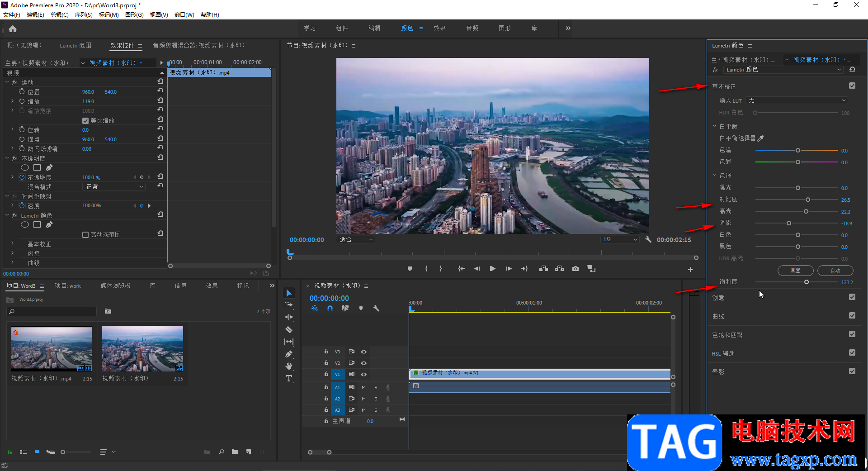Open playback resolution 1/2 dropdown
Viewport: 868px width, 471px height.
[x=620, y=240]
